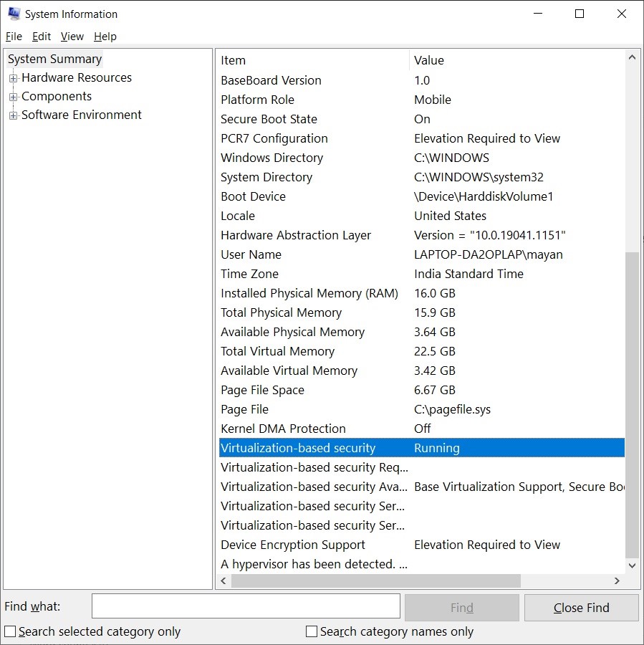Click the horizontal scrollbar right arrow
Viewport: 644px width, 645px height.
coord(617,580)
